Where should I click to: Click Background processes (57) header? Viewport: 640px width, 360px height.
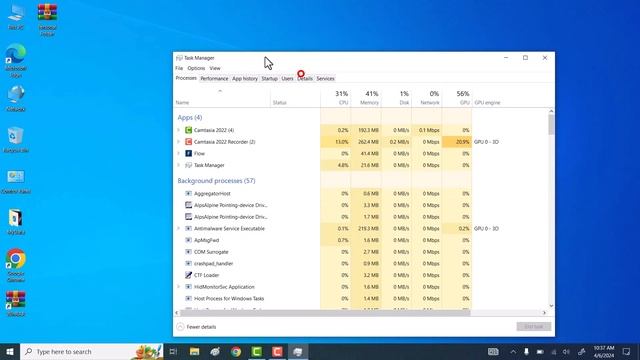[216, 181]
